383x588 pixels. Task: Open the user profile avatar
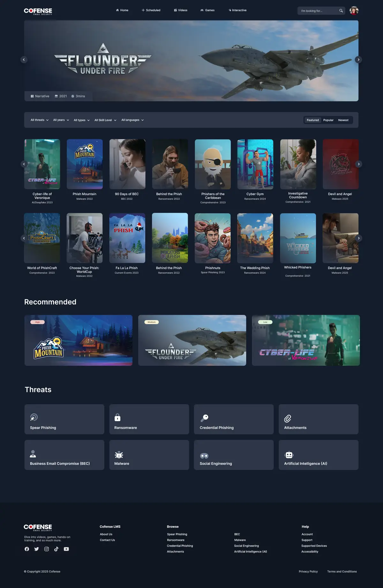(354, 11)
